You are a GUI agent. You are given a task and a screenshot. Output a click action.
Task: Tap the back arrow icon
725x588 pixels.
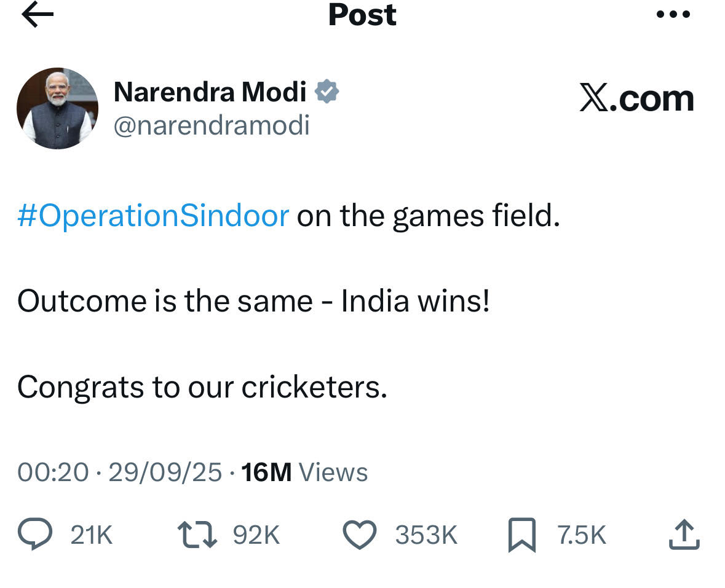(x=38, y=15)
